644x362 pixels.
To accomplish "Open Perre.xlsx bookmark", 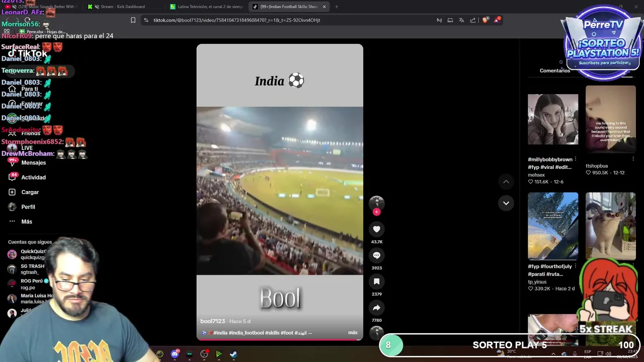I will pyautogui.click(x=41, y=32).
